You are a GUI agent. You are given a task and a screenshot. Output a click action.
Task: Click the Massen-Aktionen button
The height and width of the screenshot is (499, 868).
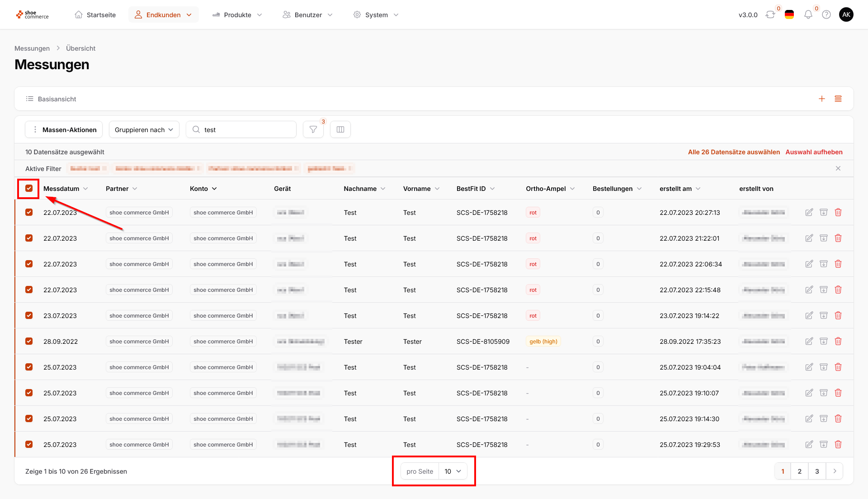tap(64, 129)
